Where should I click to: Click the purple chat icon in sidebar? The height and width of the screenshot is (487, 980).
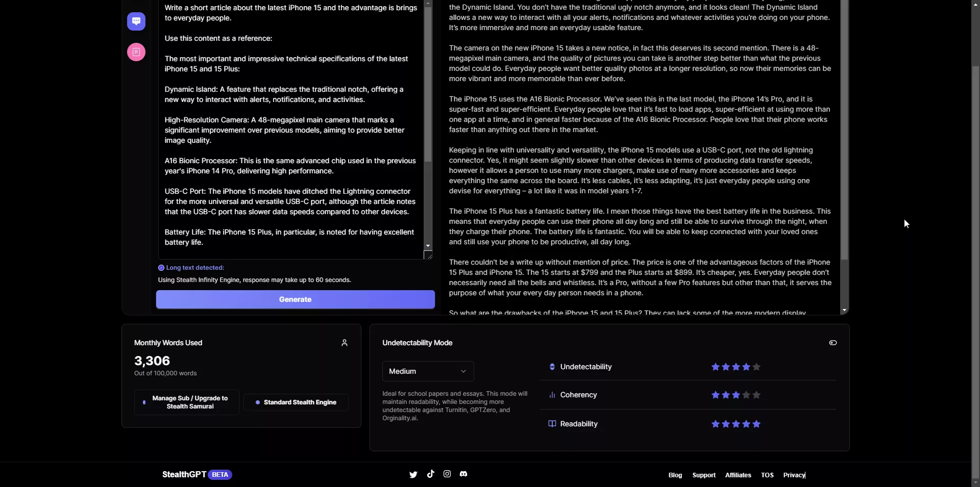tap(136, 21)
